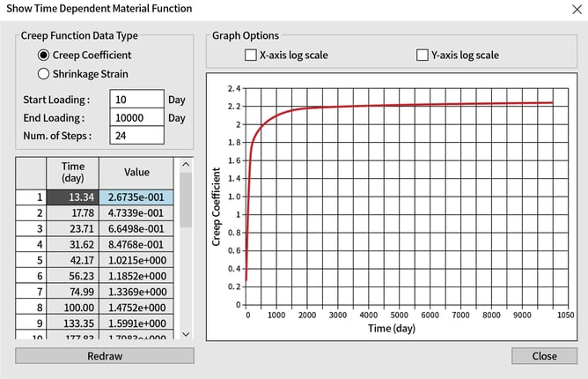Select the Time (day) column header

click(72, 172)
